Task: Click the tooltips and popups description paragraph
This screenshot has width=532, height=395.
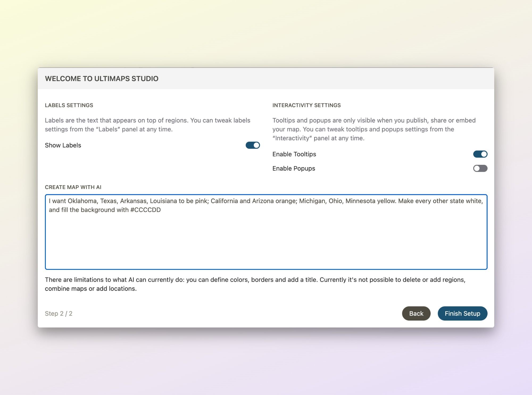Action: [x=374, y=129]
